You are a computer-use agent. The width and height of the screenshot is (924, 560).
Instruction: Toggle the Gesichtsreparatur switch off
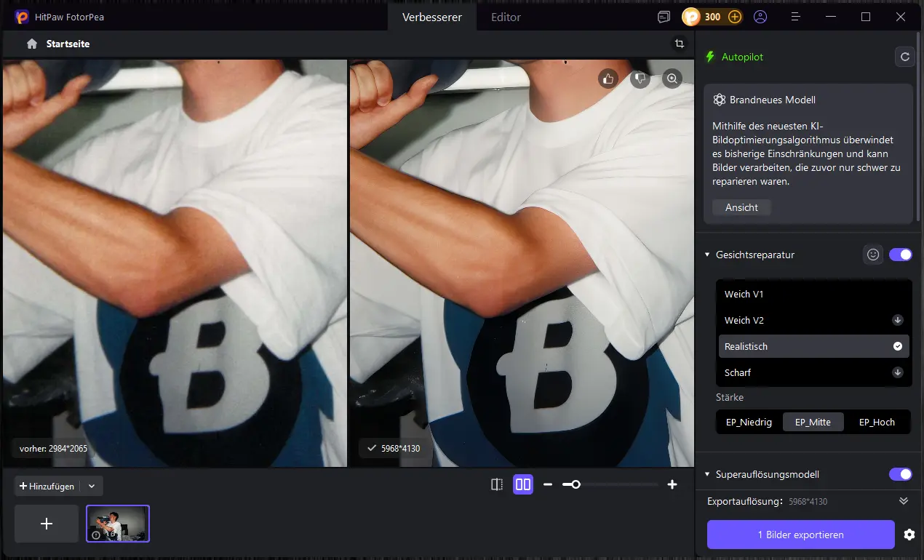(x=900, y=255)
